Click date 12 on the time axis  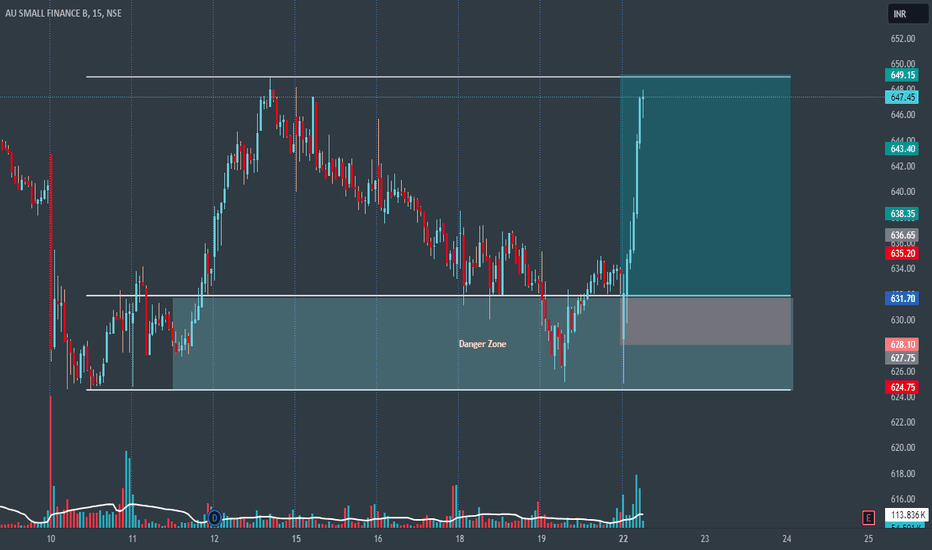[214, 539]
